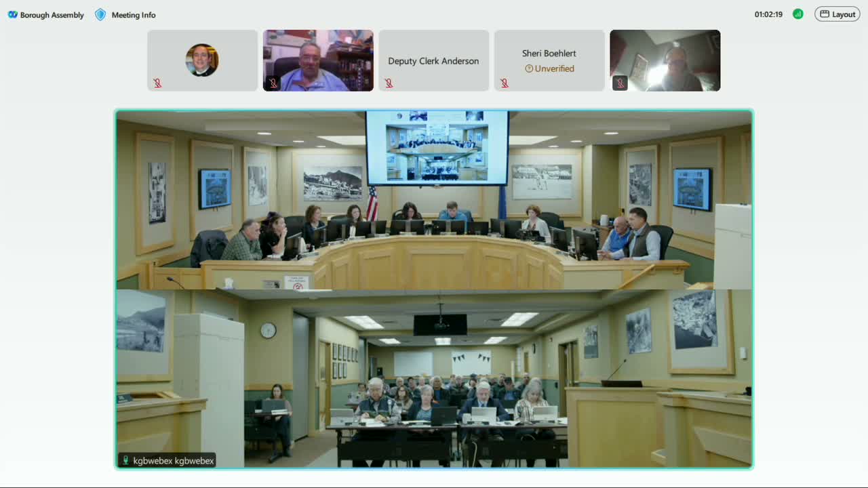Open the Meeting Info panel
This screenshot has height=488, width=868.
click(125, 15)
